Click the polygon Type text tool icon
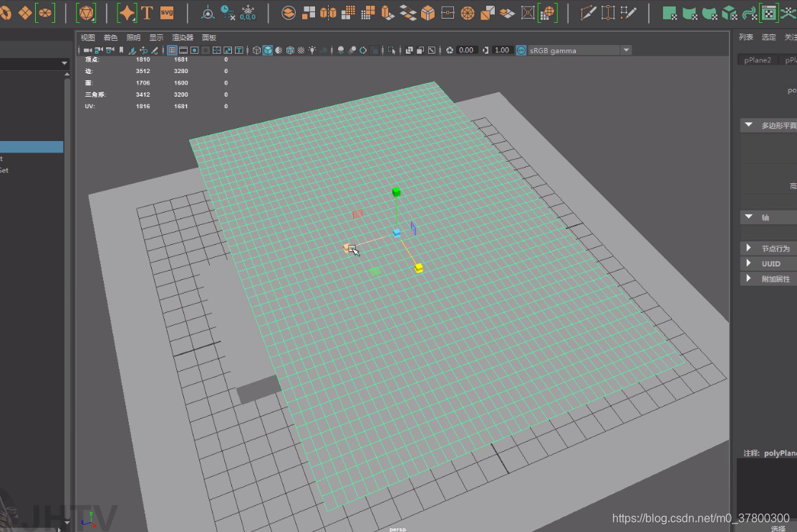This screenshot has height=532, width=797. tap(147, 13)
